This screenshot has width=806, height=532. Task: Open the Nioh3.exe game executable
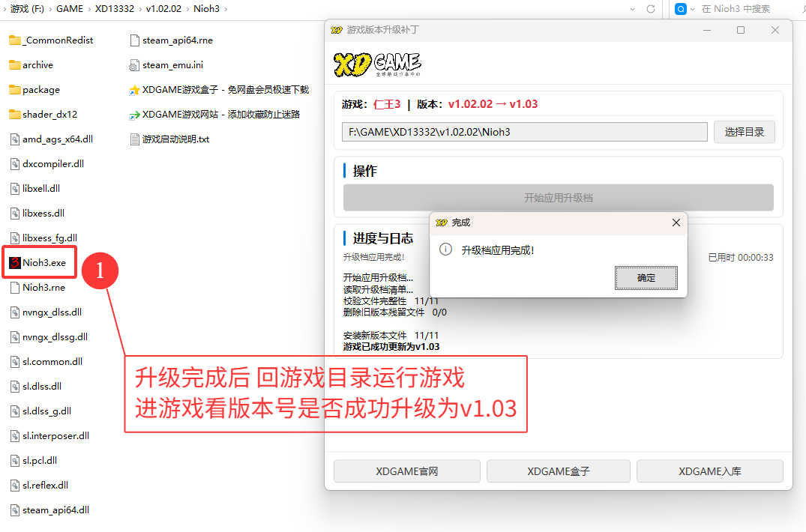coord(43,263)
